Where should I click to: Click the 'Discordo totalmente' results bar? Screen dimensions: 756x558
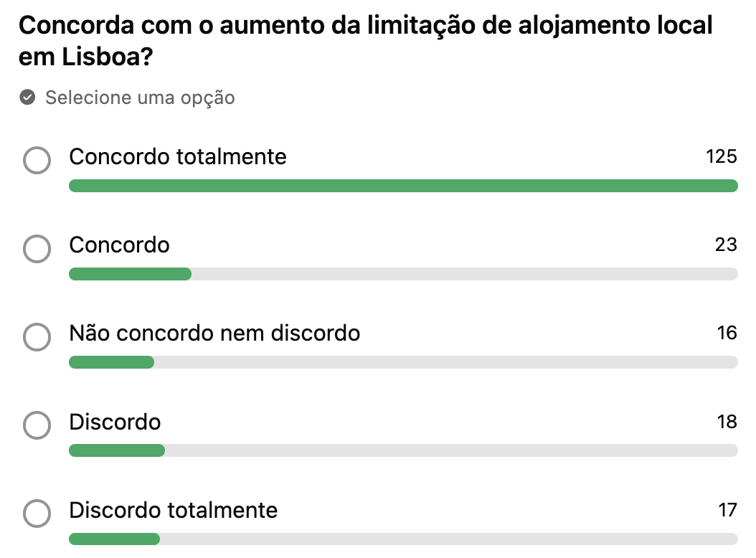[x=403, y=539]
